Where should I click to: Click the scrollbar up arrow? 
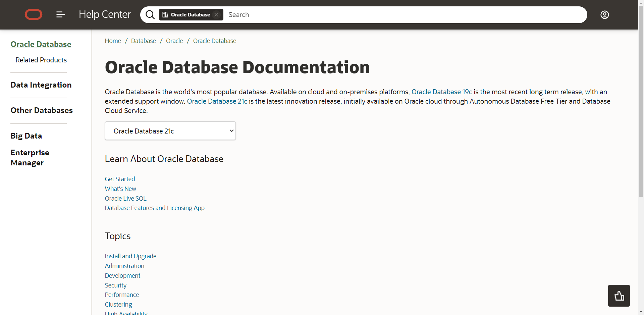(641, 3)
